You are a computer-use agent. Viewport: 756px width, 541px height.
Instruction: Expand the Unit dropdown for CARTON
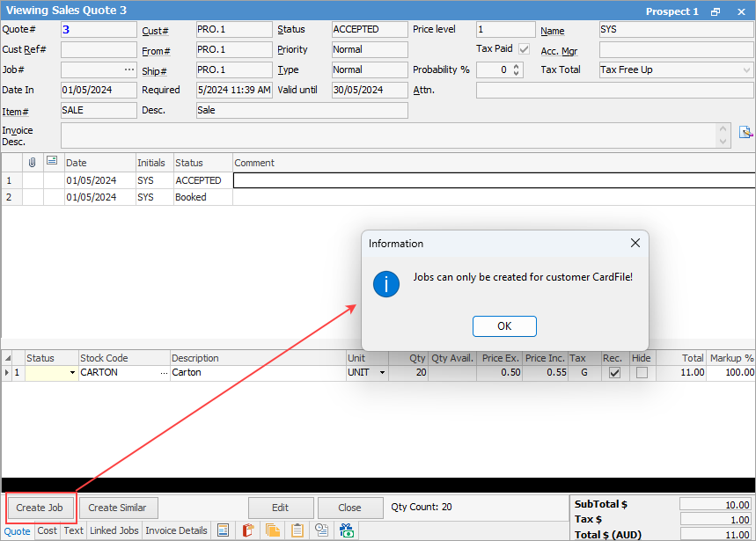[x=382, y=373]
